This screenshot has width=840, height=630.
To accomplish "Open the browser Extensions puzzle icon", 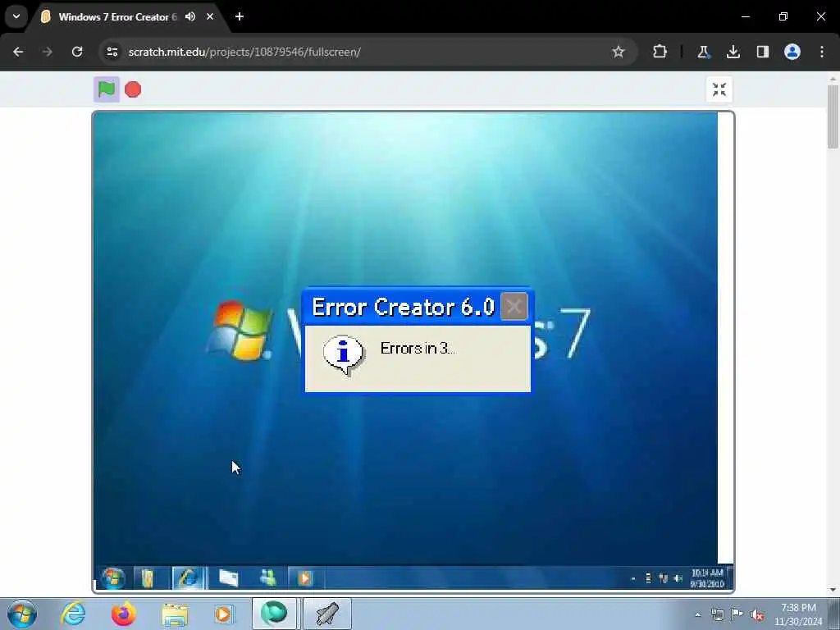I will click(660, 52).
